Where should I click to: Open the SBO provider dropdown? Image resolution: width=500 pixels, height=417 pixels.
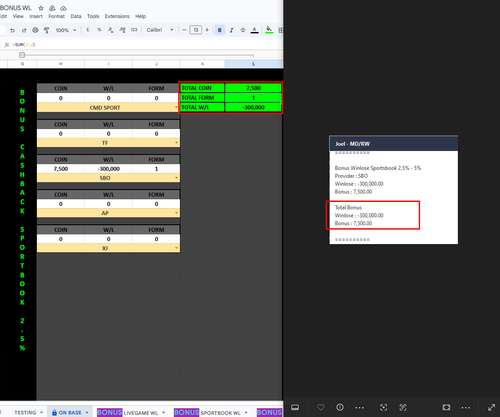click(176, 178)
